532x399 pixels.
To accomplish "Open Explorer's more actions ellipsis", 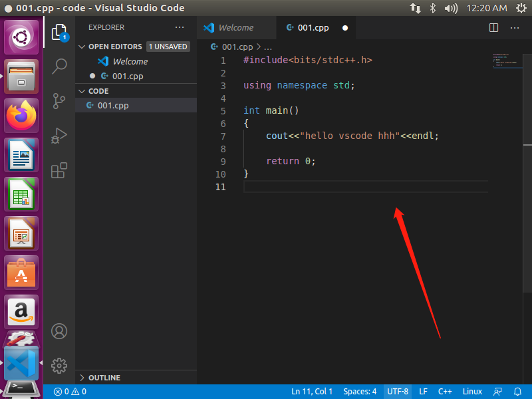I will 180,27.
